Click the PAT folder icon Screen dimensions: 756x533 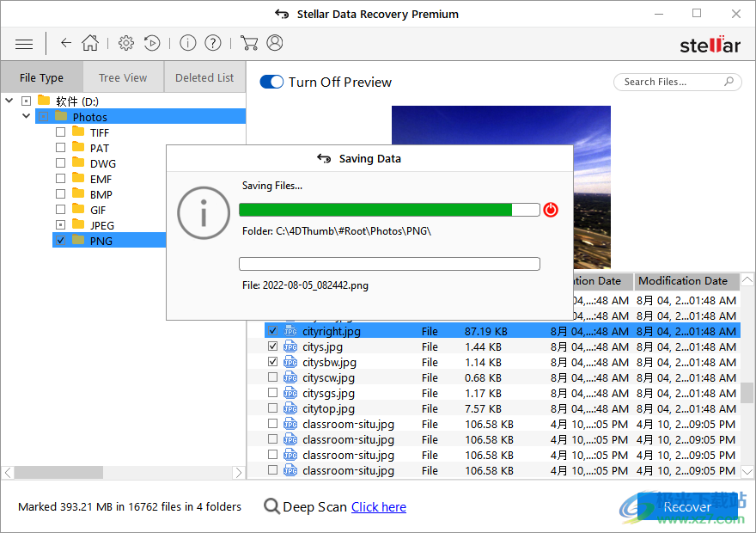78,147
